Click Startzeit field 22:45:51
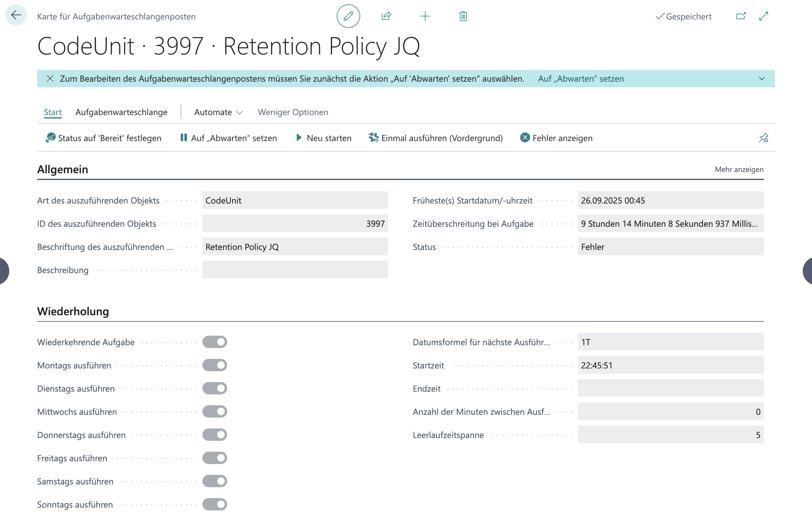The width and height of the screenshot is (812, 516). point(671,365)
